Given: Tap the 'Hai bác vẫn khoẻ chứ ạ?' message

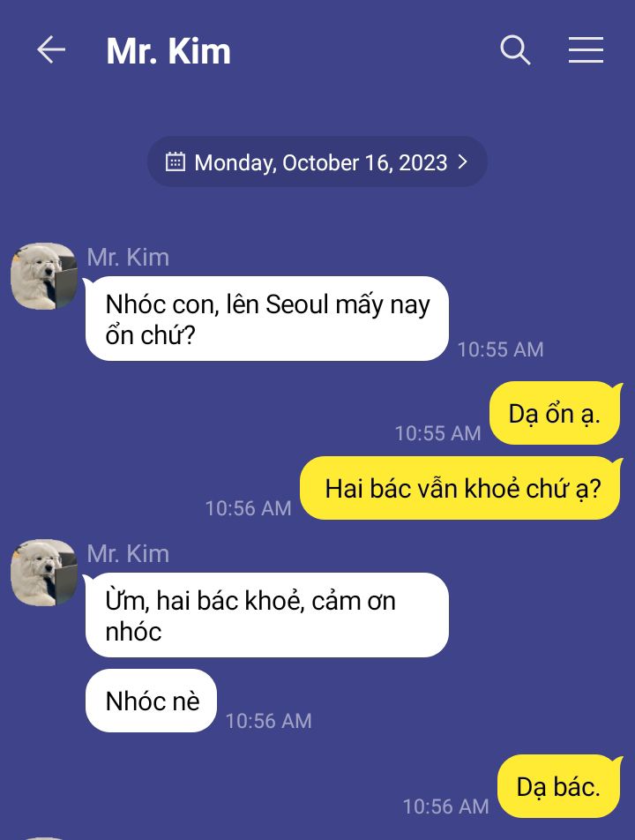Looking at the screenshot, I should (460, 489).
